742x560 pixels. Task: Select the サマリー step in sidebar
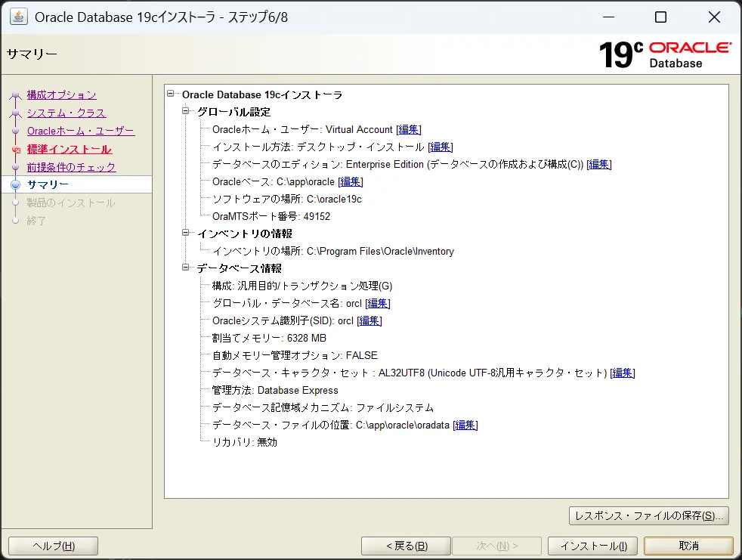tap(48, 184)
